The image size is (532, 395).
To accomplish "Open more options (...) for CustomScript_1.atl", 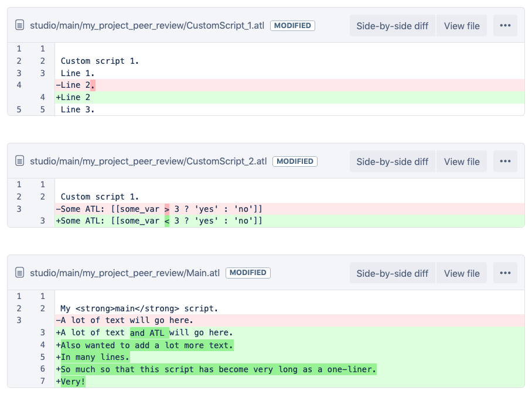I will click(x=505, y=25).
